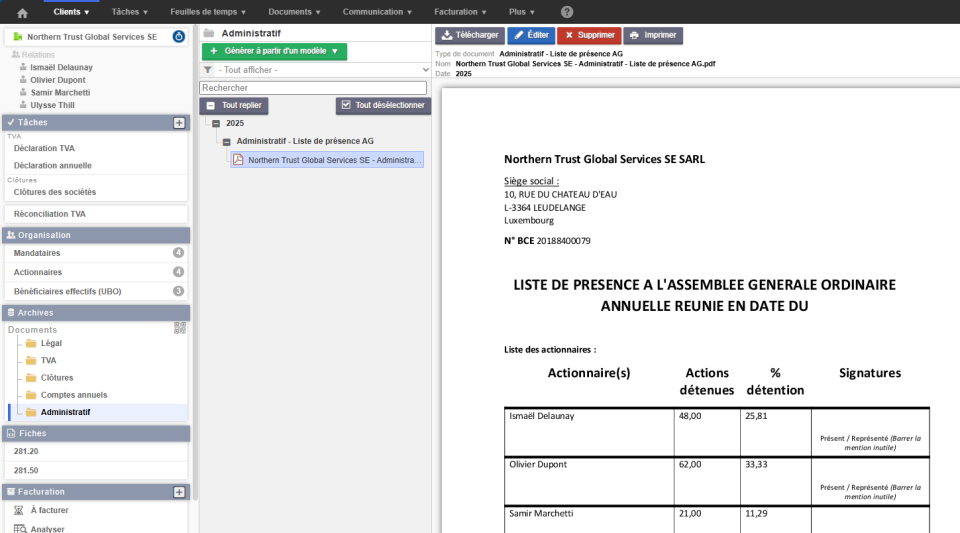The height and width of the screenshot is (533, 960).
Task: Open the Comptes annuels folder icon
Action: [x=31, y=395]
